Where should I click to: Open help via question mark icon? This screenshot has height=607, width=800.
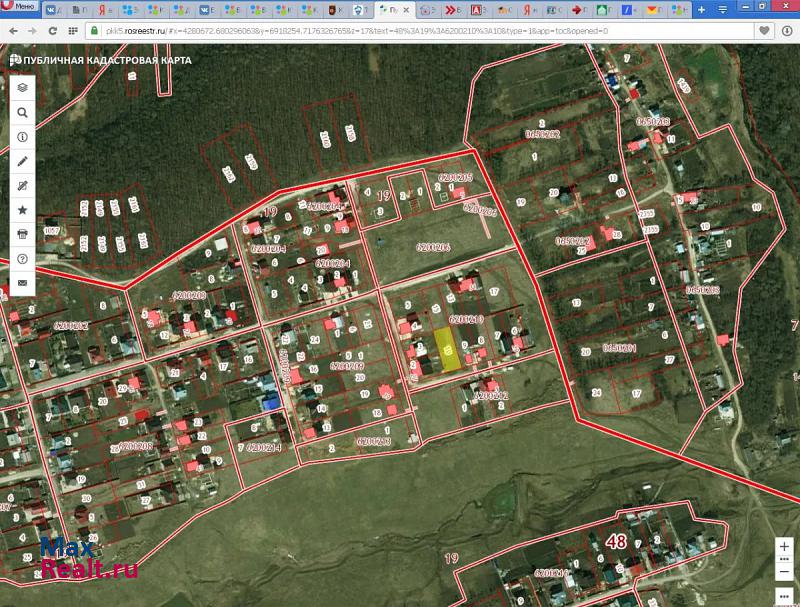[22, 259]
